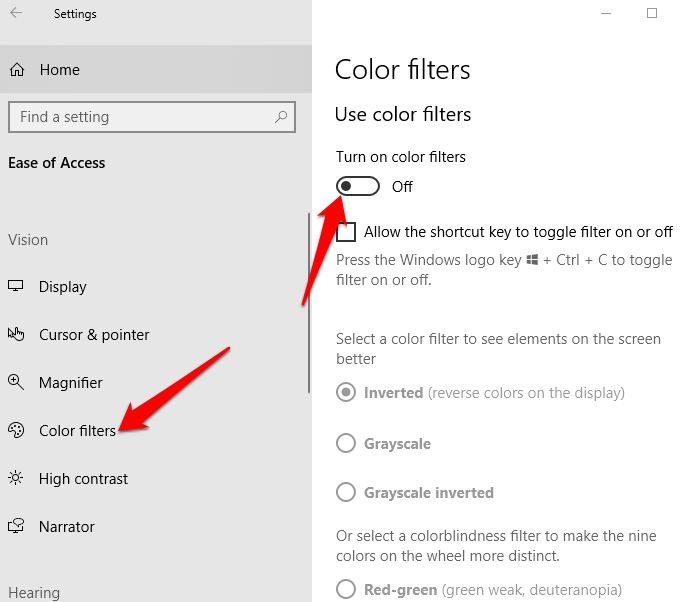
Task: Pick the Red-green deuteranopia filter
Action: 346,589
